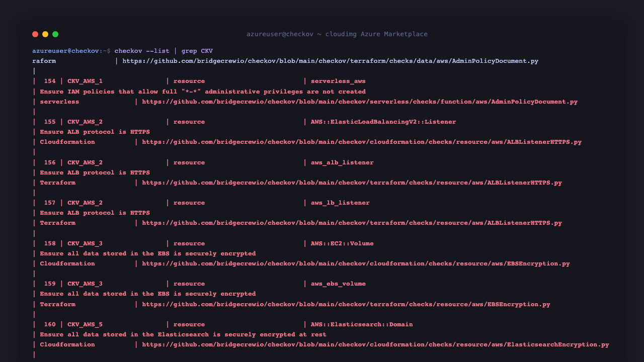This screenshot has width=644, height=362.
Task: Click row number 158
Action: 50,243
